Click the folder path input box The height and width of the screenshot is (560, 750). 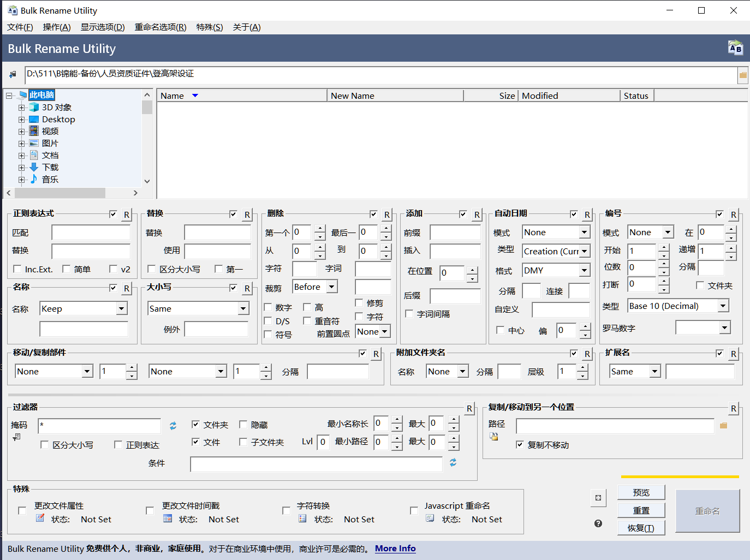[x=381, y=75]
